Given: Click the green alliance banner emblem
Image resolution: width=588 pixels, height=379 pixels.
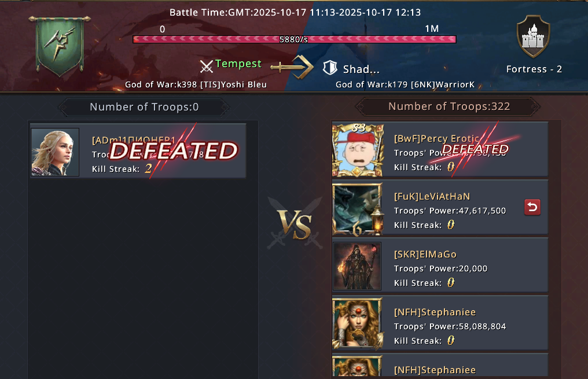Looking at the screenshot, I should click(x=59, y=46).
